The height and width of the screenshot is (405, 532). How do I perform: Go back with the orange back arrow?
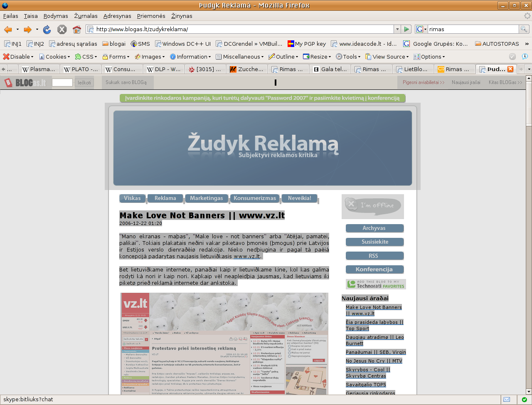click(8, 29)
